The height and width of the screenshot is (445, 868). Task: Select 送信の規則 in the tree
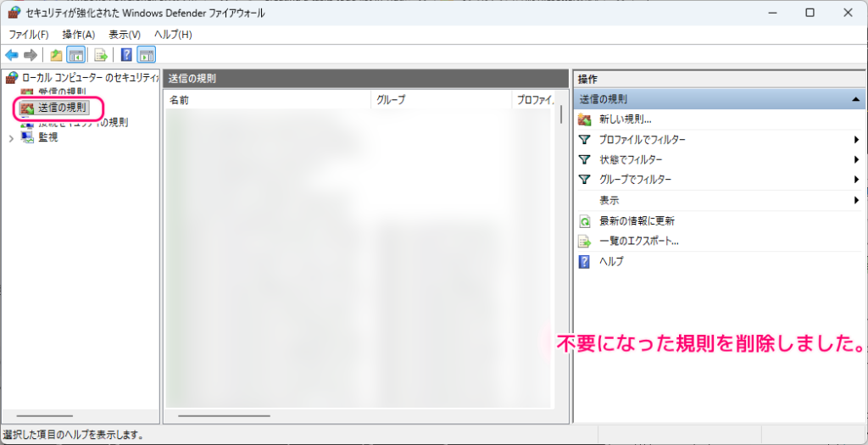(x=60, y=108)
